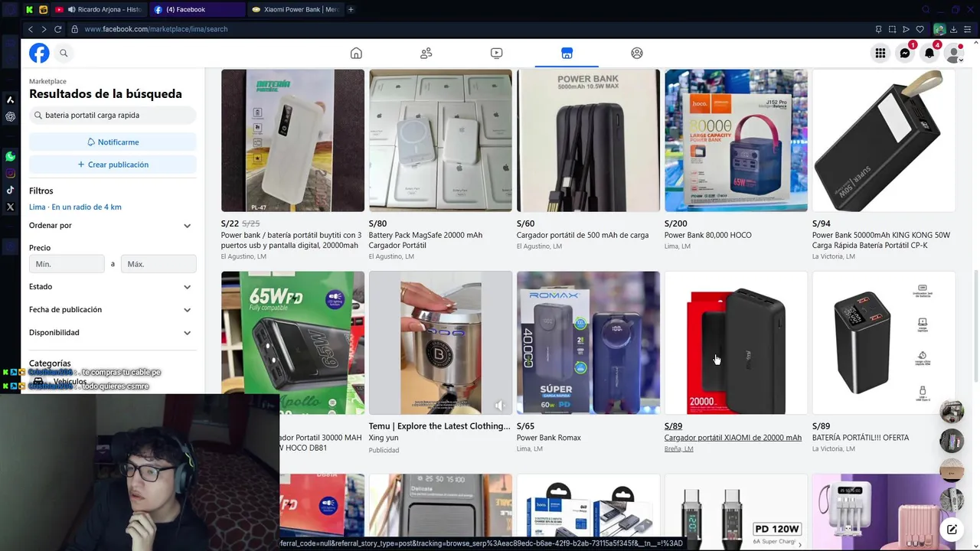Open the pinned Kick tab
The image size is (980, 551).
coord(29,9)
